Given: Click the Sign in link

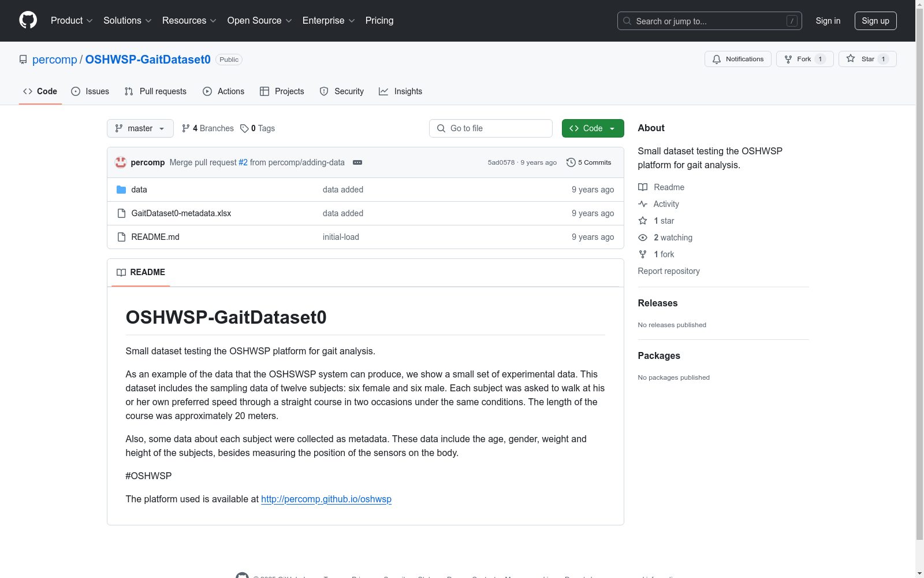Looking at the screenshot, I should pos(828,21).
